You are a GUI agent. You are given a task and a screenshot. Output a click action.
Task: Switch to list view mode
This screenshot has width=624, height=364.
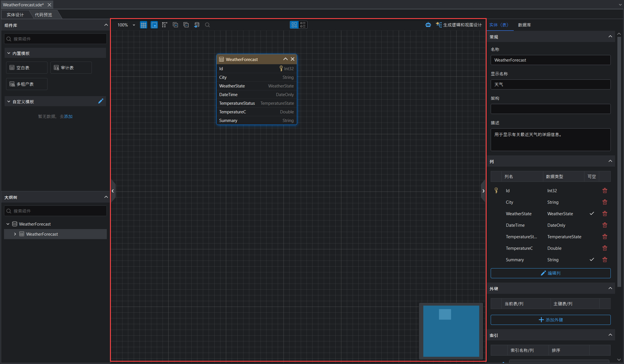coord(303,25)
